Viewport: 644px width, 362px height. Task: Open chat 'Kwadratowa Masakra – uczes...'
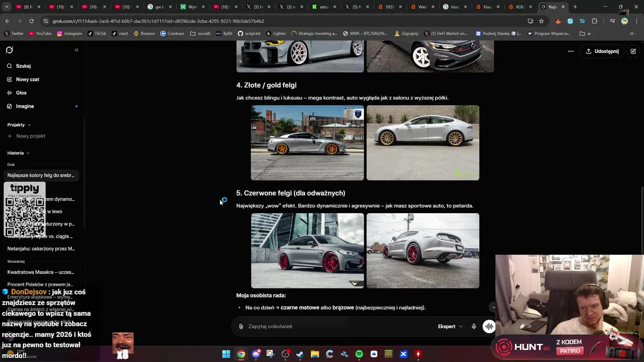pyautogui.click(x=41, y=272)
